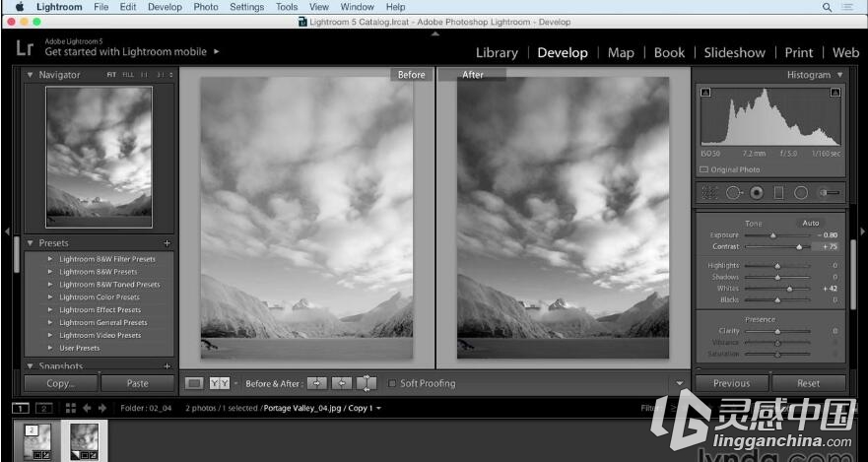Select the Adjustment Brush tool
This screenshot has width=868, height=462.
click(x=830, y=192)
